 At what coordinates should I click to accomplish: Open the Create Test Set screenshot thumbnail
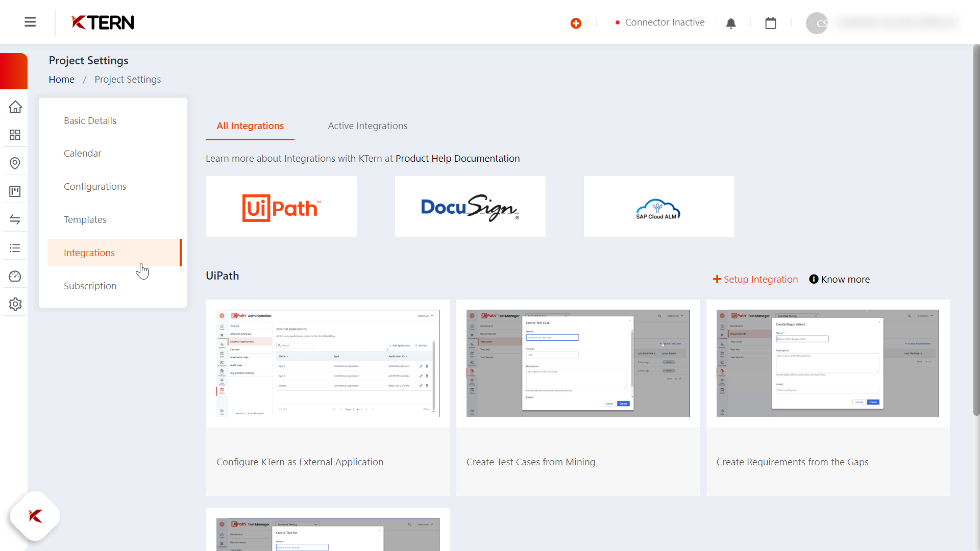328,535
